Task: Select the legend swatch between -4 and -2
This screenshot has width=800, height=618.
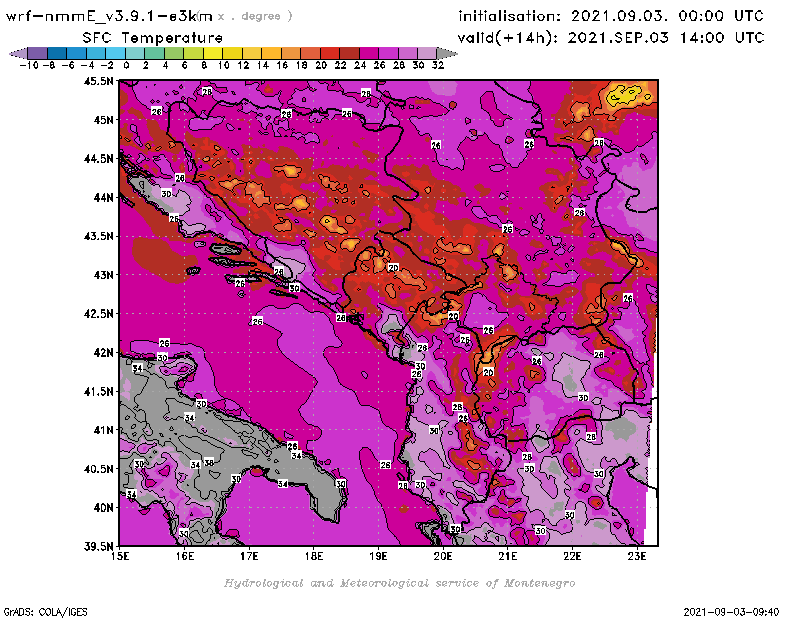Action: coord(96,53)
